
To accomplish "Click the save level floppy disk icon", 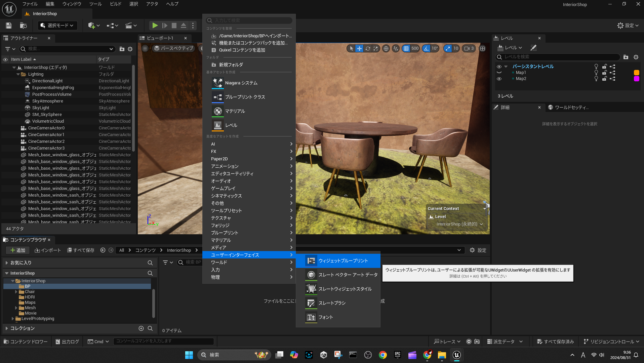I will (9, 26).
